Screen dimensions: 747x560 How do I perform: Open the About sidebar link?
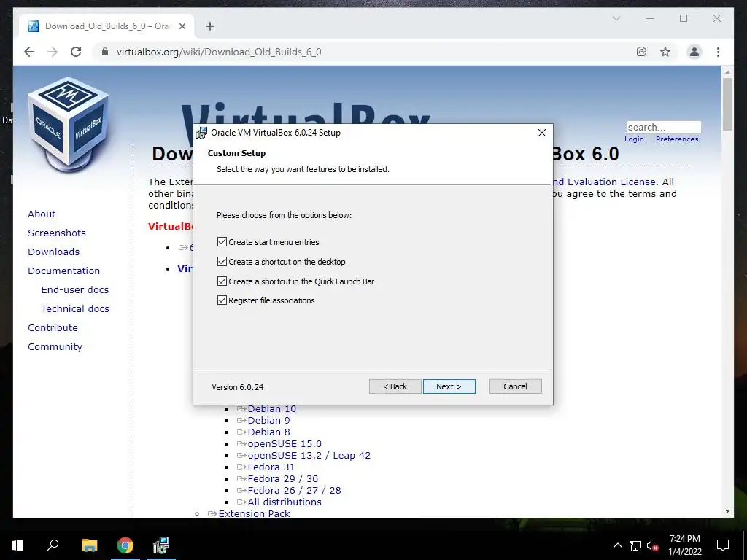pyautogui.click(x=42, y=214)
